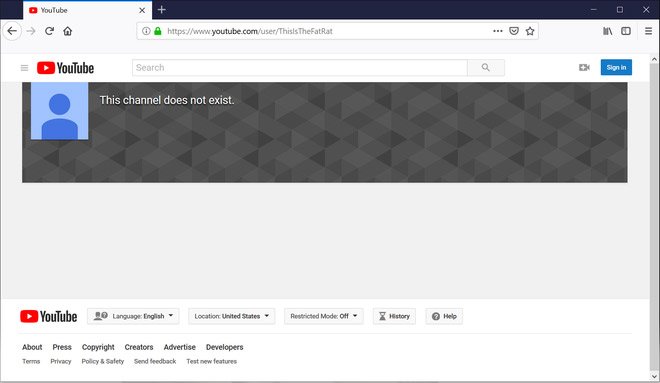Open the Copyright link
660x383 pixels.
click(x=98, y=347)
